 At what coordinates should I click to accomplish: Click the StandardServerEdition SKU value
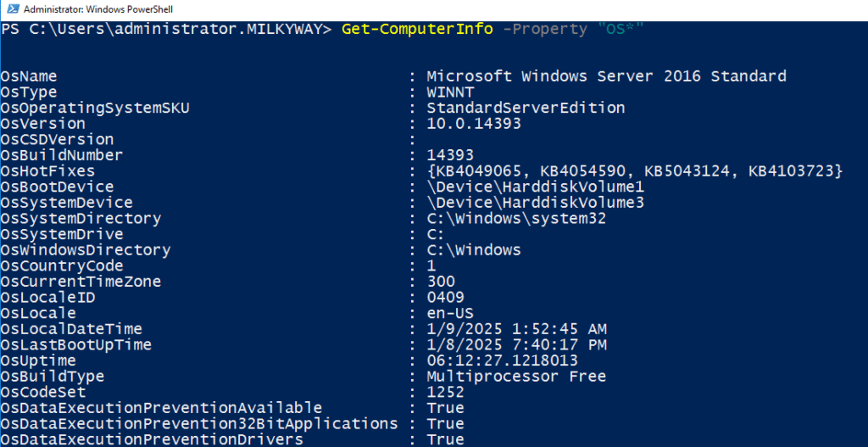[526, 108]
